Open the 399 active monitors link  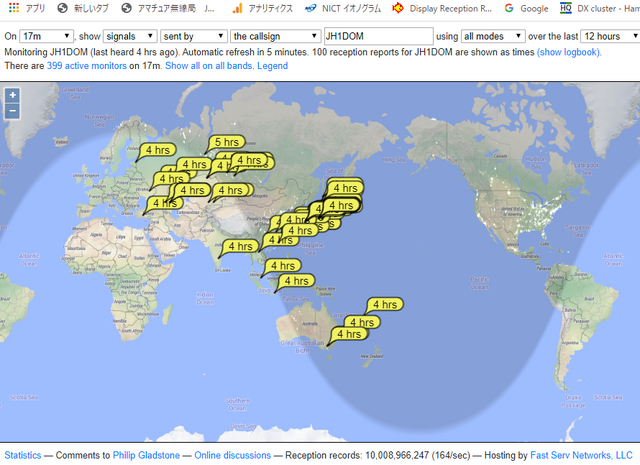(x=87, y=66)
